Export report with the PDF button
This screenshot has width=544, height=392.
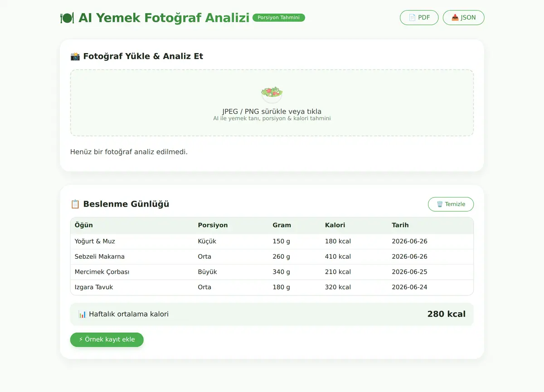419,18
